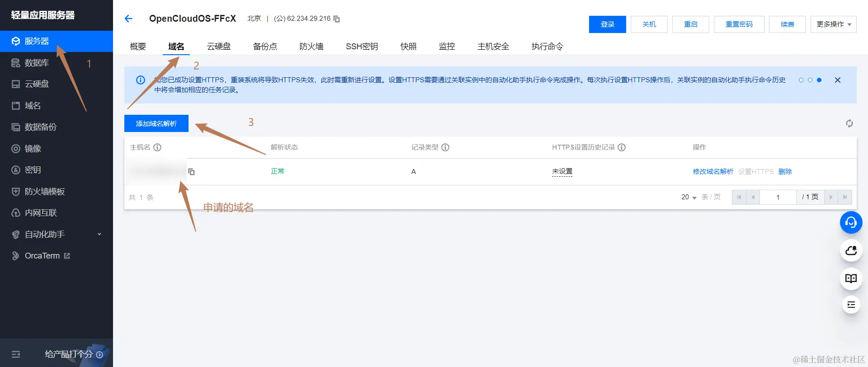Viewport: 868px width, 367px height.
Task: Select the second banner carousel dot
Action: (x=810, y=80)
